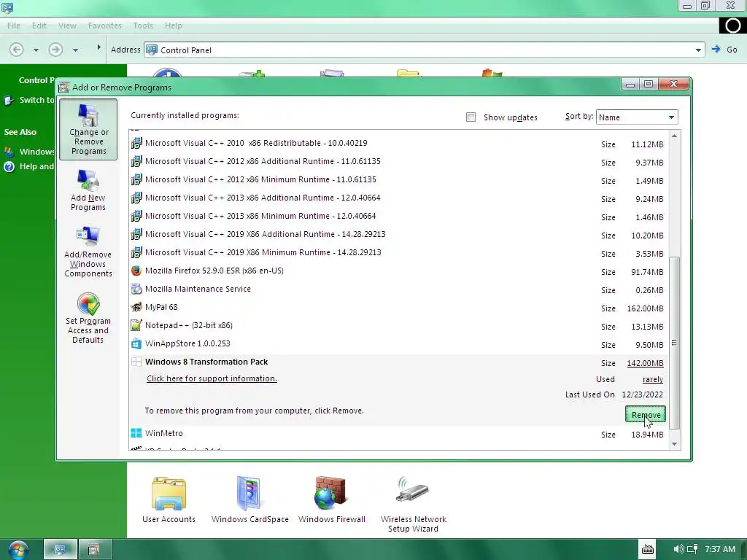This screenshot has height=560, width=747.
Task: Open Windows Firewall in Control Panel
Action: 332,500
